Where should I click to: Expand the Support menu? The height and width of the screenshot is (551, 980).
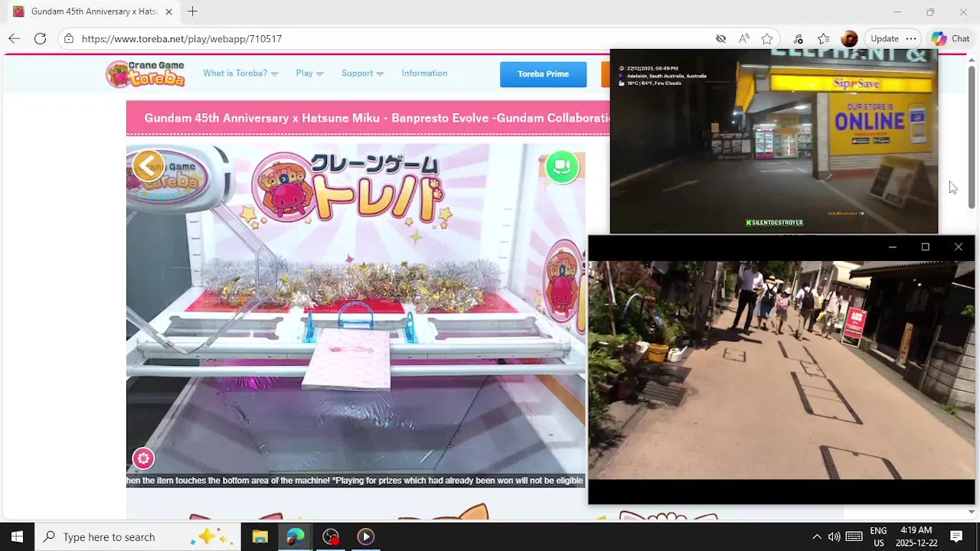(x=362, y=73)
